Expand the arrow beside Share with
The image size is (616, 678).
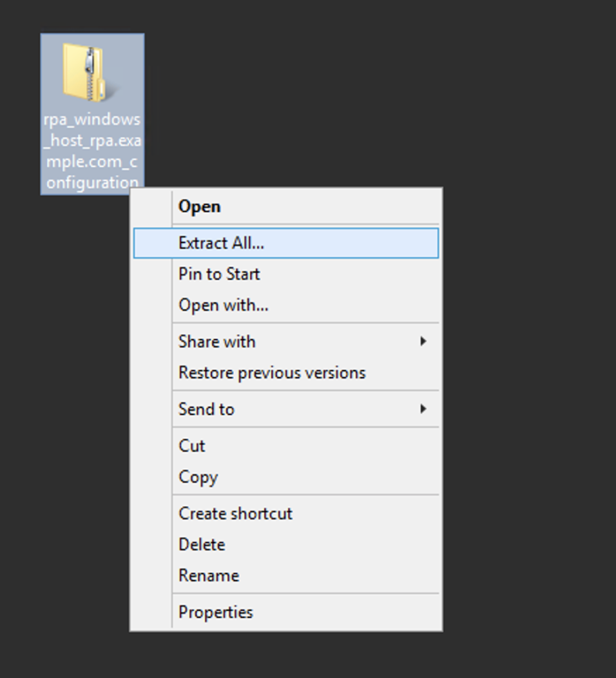(x=423, y=342)
